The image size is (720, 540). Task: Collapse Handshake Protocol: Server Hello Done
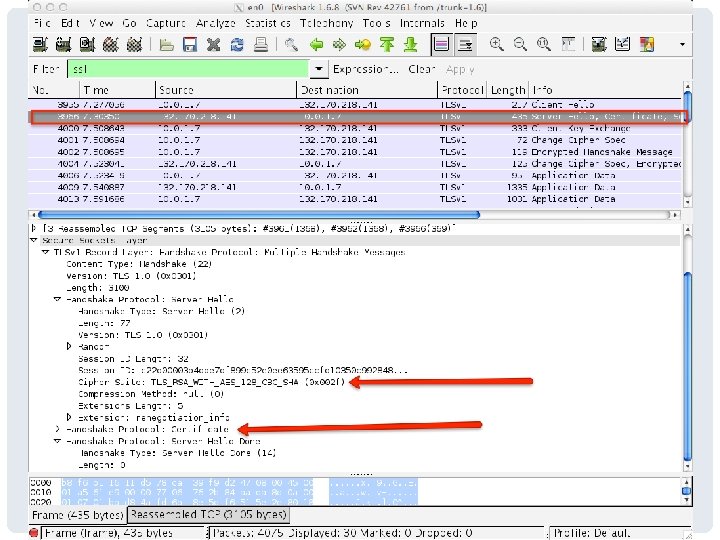57,441
